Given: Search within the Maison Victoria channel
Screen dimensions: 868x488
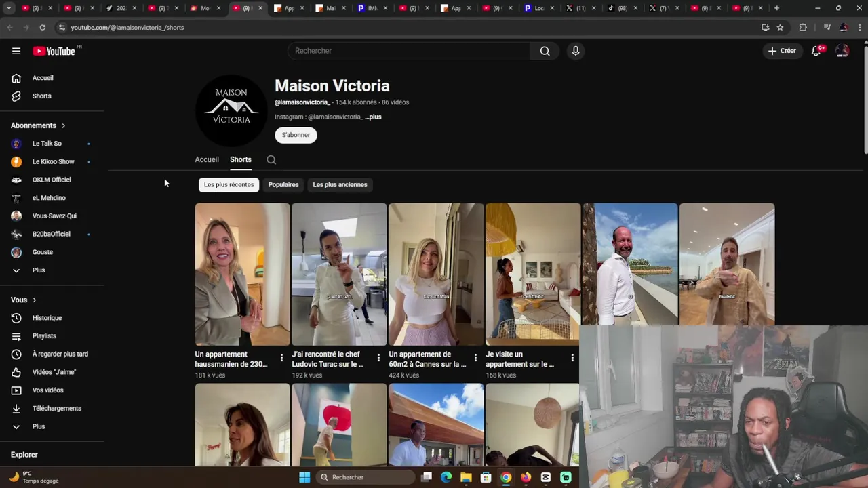Looking at the screenshot, I should (271, 160).
